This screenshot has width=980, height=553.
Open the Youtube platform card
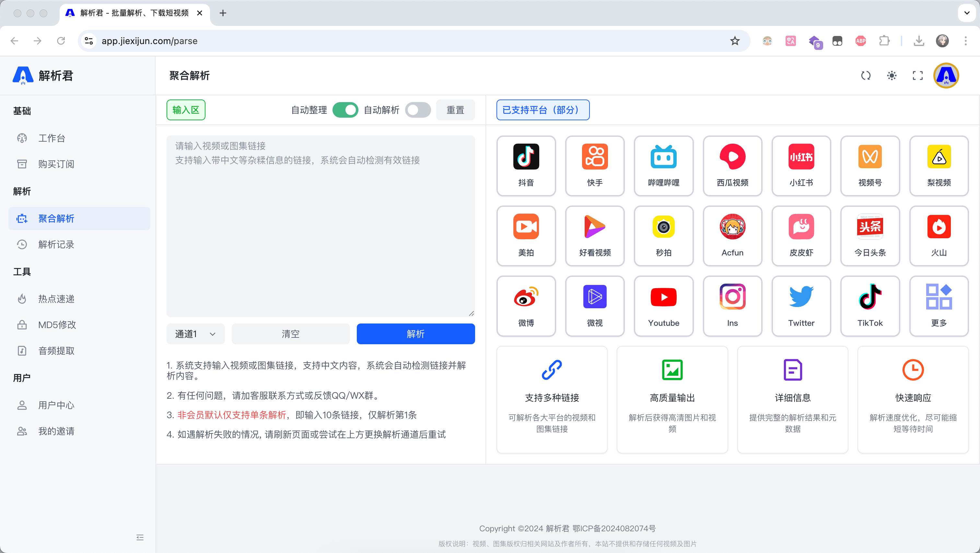(663, 306)
